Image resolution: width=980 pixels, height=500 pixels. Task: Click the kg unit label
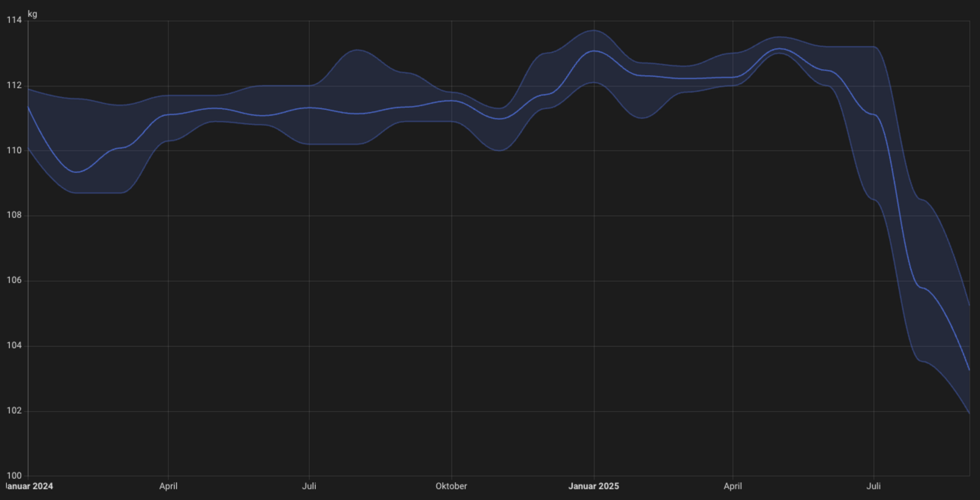pyautogui.click(x=33, y=14)
